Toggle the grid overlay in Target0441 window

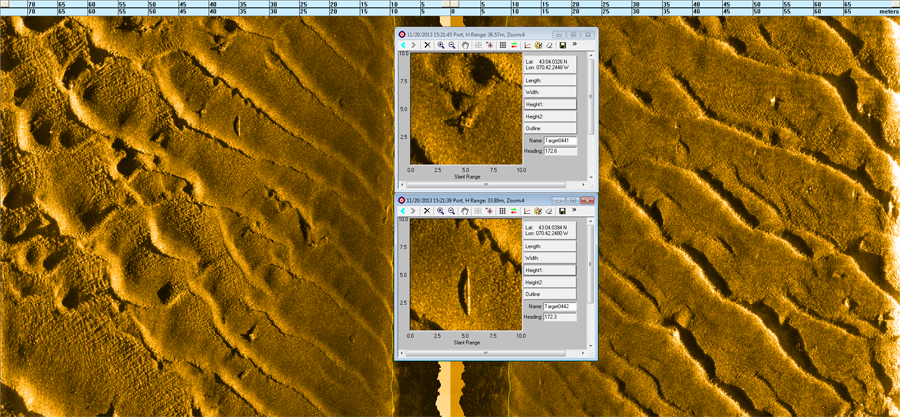point(502,45)
